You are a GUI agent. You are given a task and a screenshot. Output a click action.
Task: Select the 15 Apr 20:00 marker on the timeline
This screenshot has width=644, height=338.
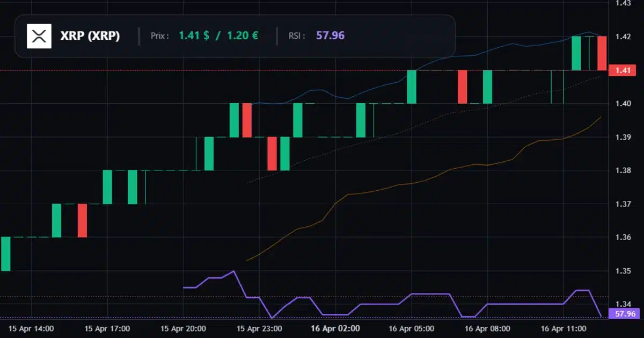click(x=182, y=328)
